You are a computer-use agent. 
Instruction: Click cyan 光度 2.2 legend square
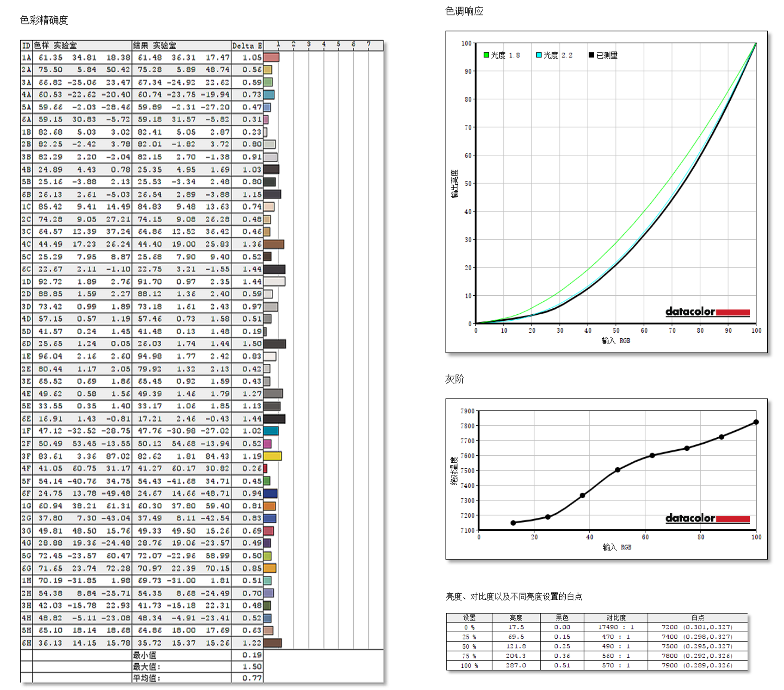click(x=539, y=55)
